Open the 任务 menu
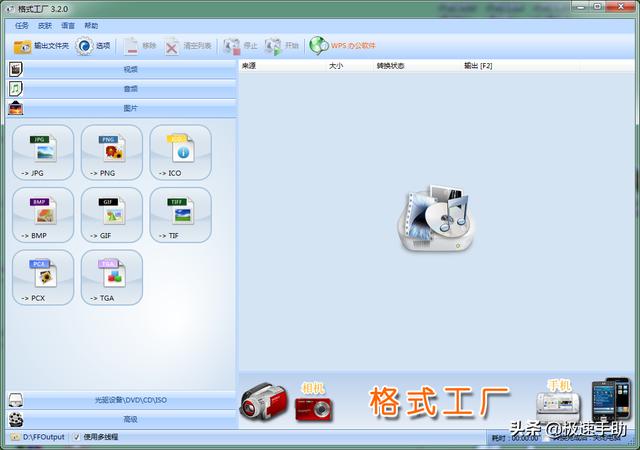The height and width of the screenshot is (450, 640). [x=22, y=25]
